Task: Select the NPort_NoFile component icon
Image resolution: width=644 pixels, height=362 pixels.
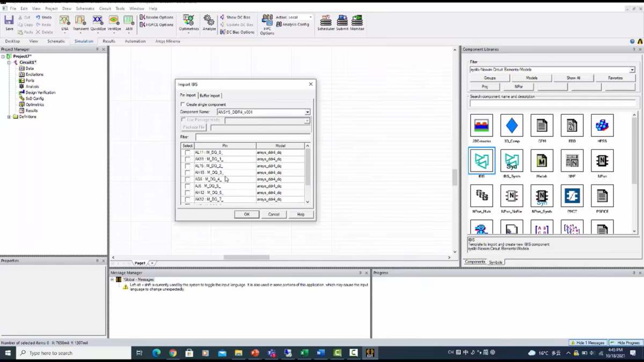Action: (511, 196)
